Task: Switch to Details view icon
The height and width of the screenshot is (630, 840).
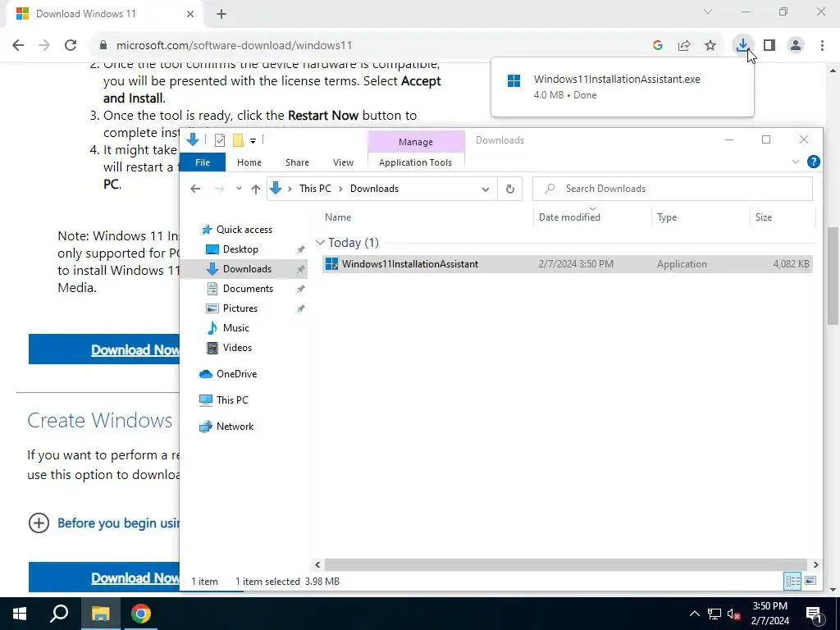Action: pyautogui.click(x=792, y=582)
